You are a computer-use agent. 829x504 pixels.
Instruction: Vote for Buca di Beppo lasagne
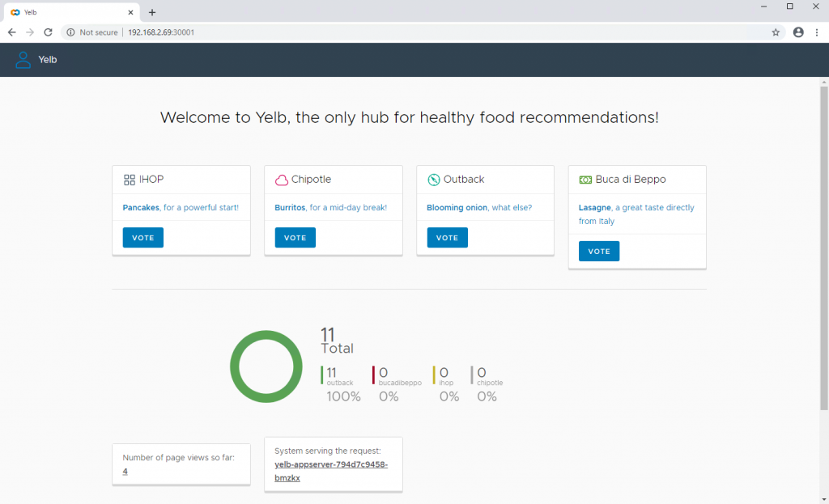click(x=599, y=252)
